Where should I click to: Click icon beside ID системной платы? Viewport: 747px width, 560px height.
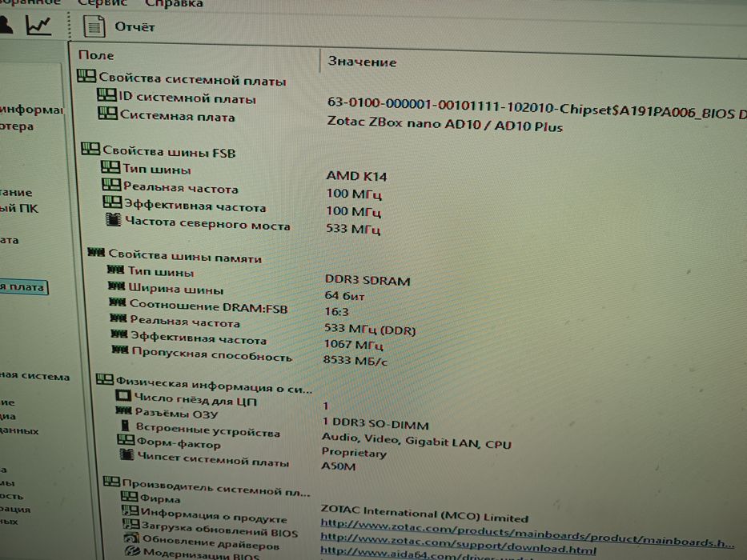coord(106,94)
